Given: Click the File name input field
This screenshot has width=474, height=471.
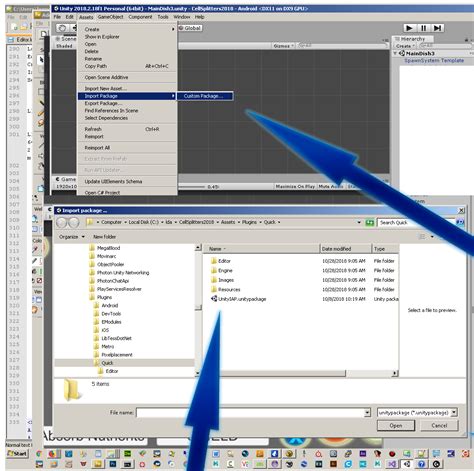Looking at the screenshot, I should click(253, 413).
